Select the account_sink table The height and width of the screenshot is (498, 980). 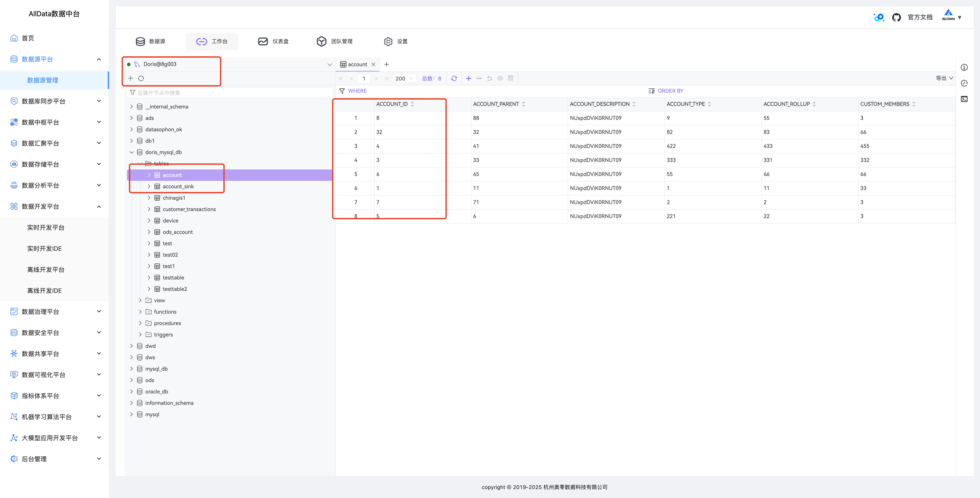point(178,187)
